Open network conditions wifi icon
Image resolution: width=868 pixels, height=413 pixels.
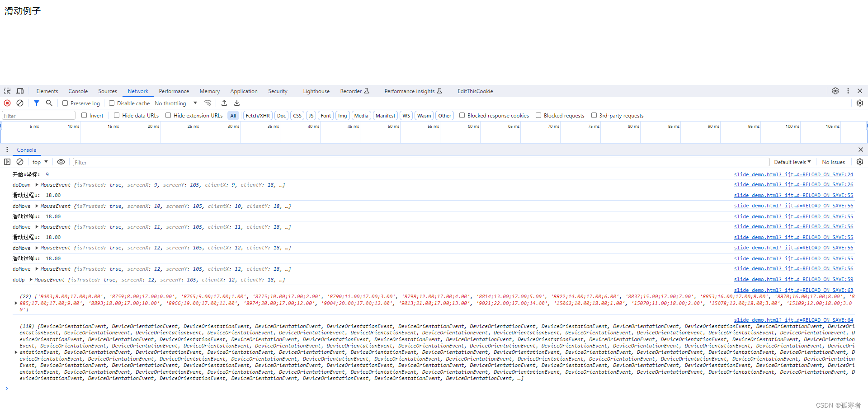(x=208, y=103)
